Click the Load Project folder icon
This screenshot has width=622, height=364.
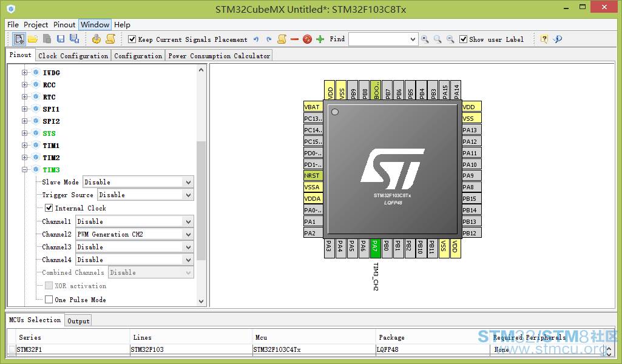(33, 39)
